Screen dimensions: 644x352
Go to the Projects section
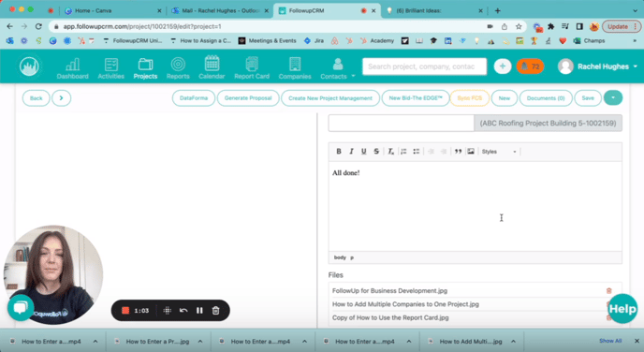click(145, 67)
